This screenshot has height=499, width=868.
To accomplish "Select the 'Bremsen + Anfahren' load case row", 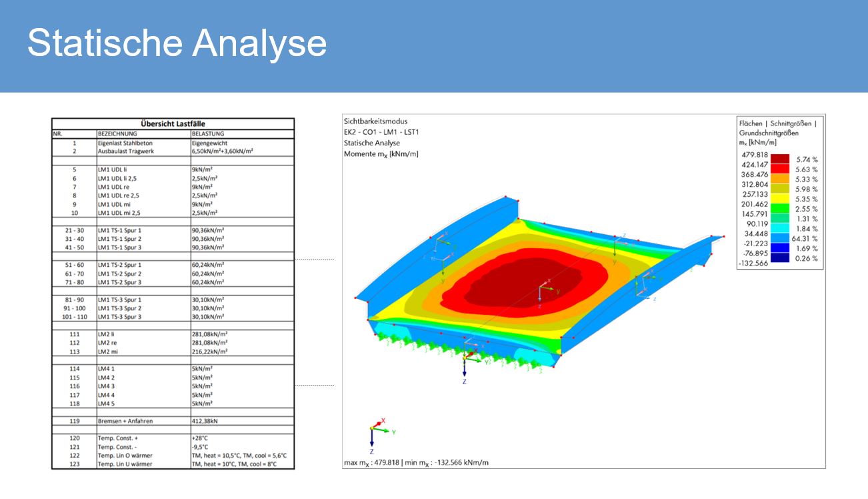I will coord(173,421).
